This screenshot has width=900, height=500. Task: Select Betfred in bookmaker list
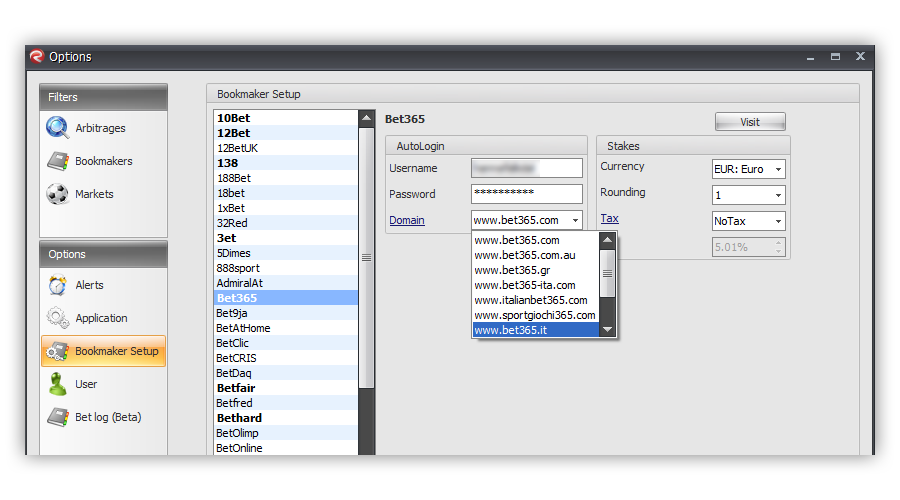pyautogui.click(x=286, y=403)
